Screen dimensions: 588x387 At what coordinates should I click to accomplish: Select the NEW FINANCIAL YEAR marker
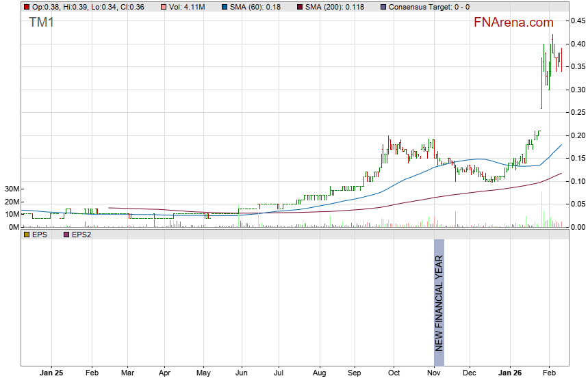coord(439,302)
